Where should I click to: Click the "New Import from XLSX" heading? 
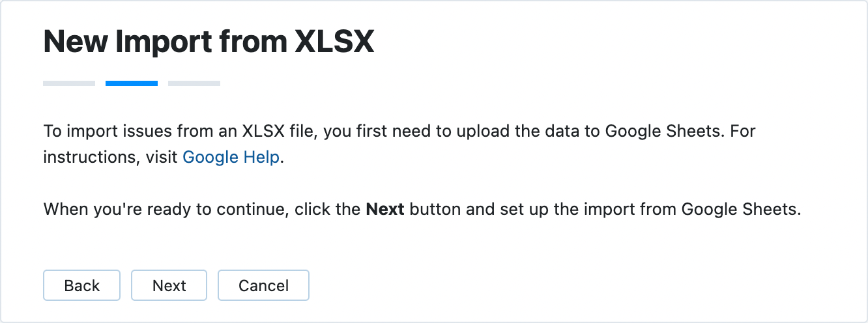click(x=209, y=42)
